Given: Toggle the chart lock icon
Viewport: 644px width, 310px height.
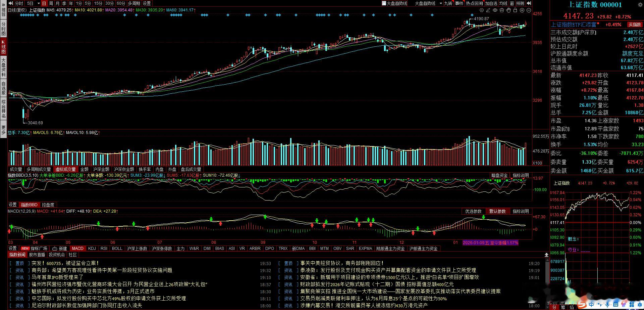Looking at the screenshot, I should coord(515,10).
